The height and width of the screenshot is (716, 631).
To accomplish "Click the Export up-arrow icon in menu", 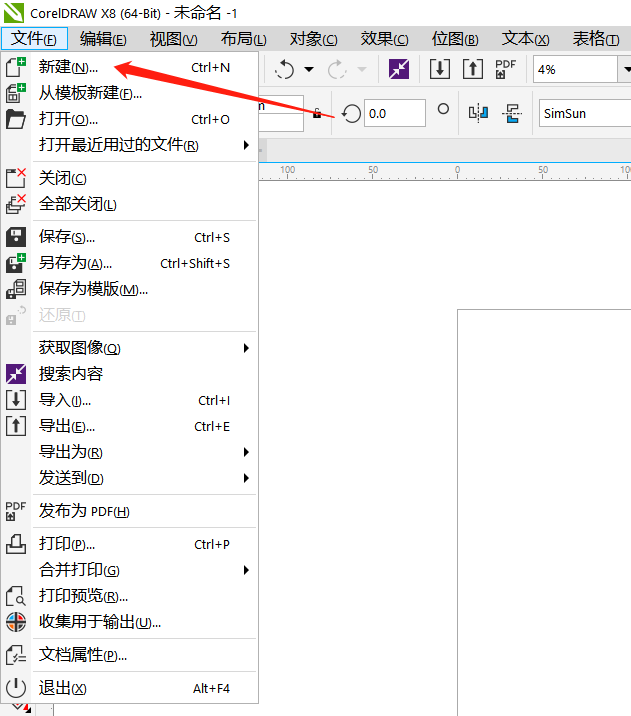I will pyautogui.click(x=16, y=426).
